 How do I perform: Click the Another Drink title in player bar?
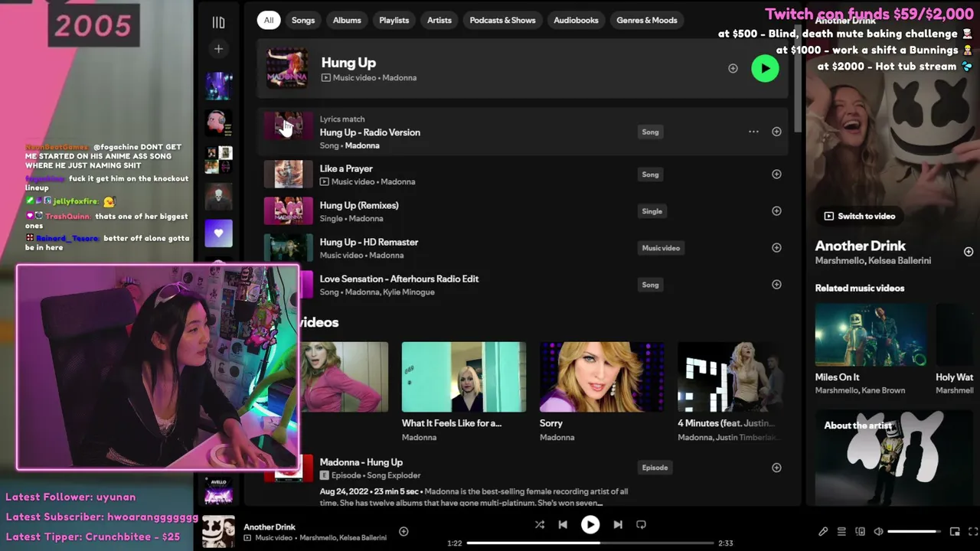click(269, 527)
